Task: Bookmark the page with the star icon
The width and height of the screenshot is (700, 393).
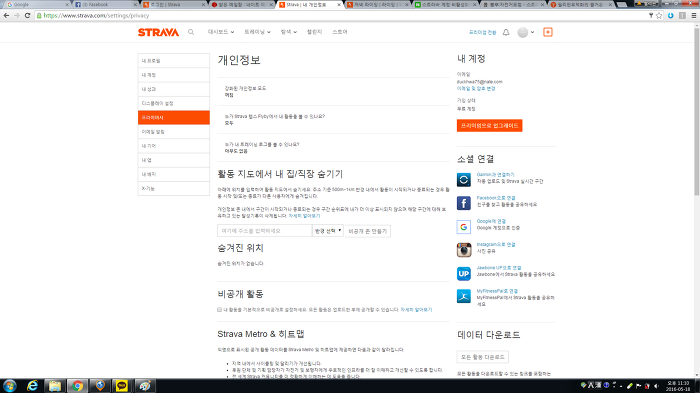Action: [659, 15]
